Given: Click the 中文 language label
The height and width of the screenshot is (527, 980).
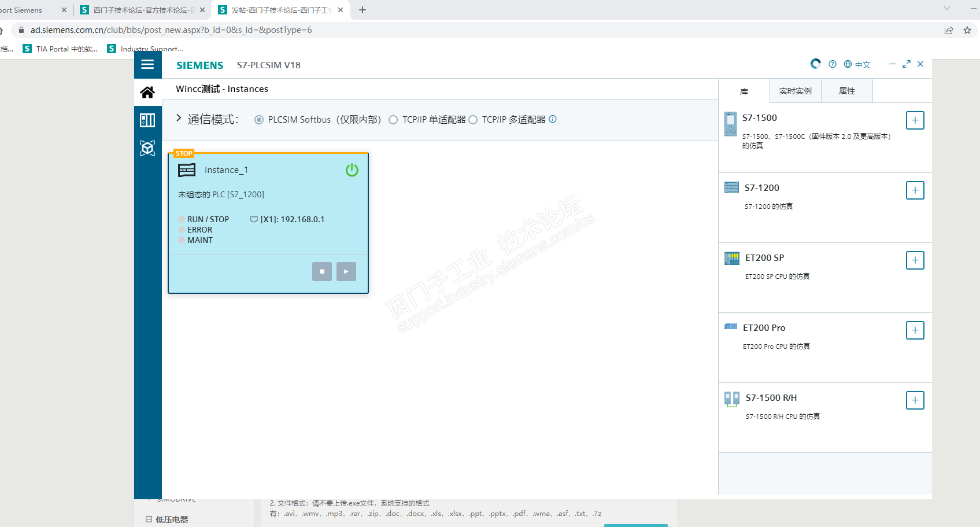Looking at the screenshot, I should (x=863, y=65).
